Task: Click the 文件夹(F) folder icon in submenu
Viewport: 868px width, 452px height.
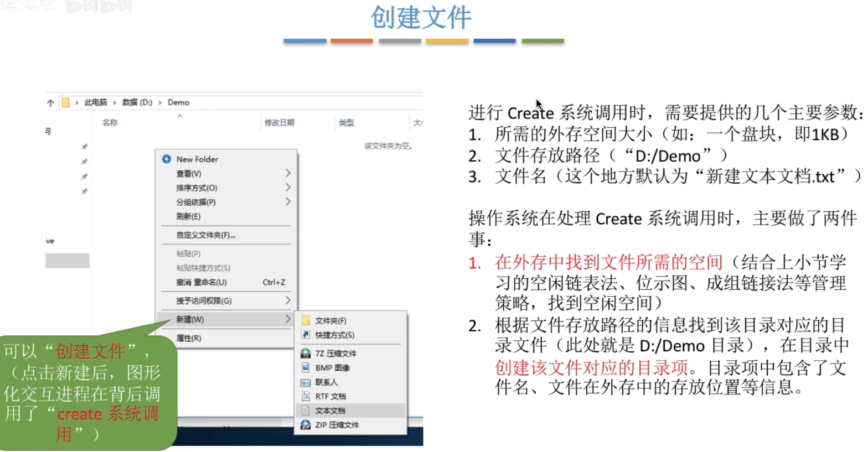Action: tap(306, 320)
